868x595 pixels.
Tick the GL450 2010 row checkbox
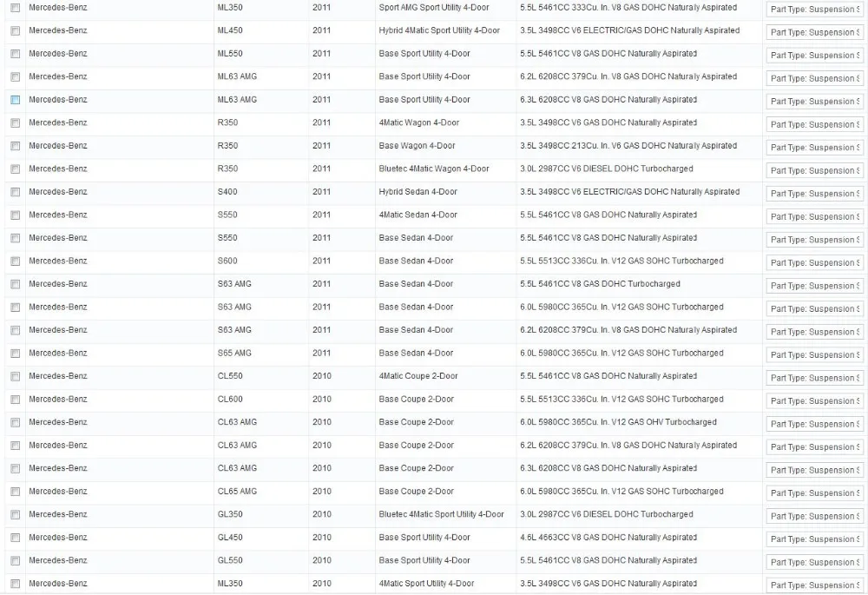pos(15,538)
